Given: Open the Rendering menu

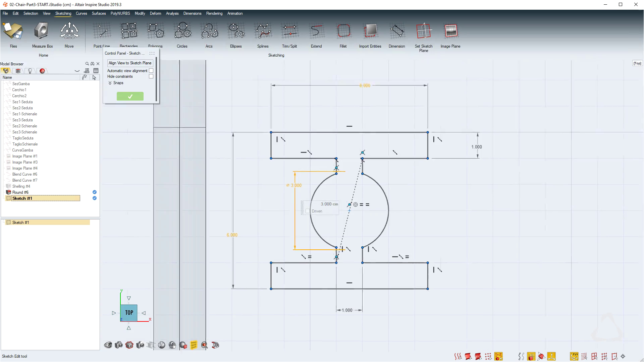Looking at the screenshot, I should 214,13.
